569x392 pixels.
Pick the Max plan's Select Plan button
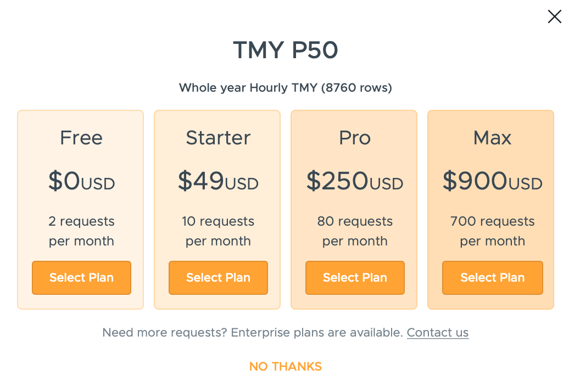click(492, 278)
